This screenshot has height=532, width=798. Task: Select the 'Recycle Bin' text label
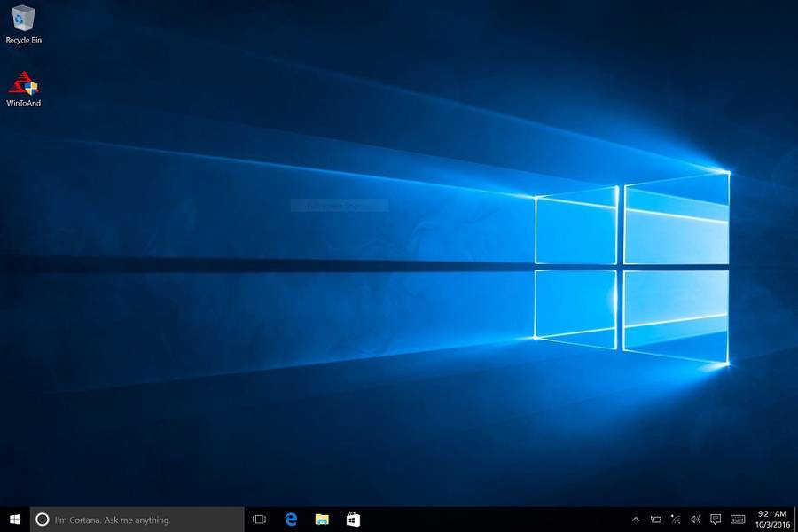coord(23,41)
